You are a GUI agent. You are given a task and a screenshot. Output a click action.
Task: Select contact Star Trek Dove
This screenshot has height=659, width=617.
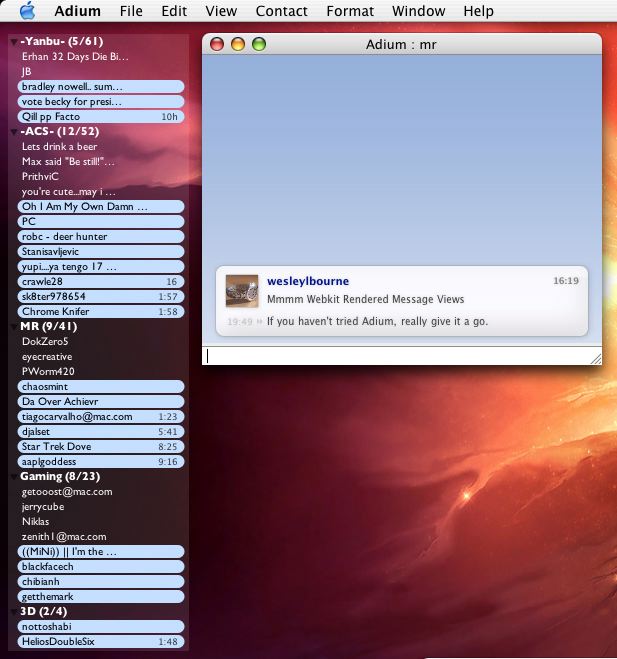[101, 447]
